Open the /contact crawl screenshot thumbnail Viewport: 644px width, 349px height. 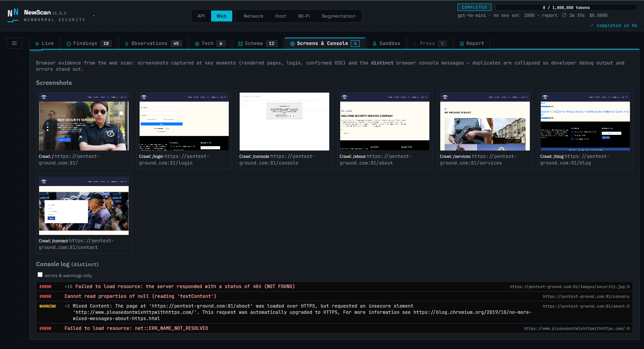click(84, 206)
